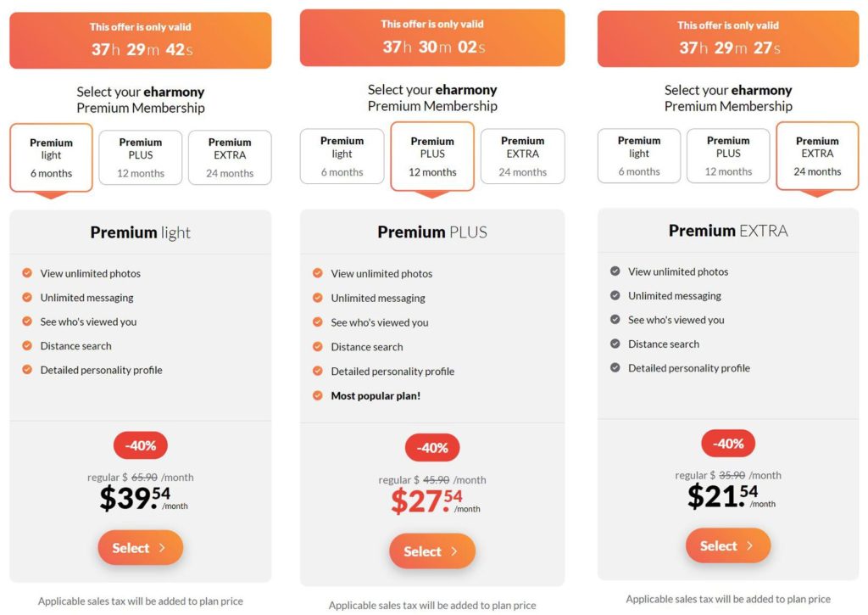Switch to Premium EXTRA 24 months in the middle panel
This screenshot has height=615, width=868.
pos(522,156)
